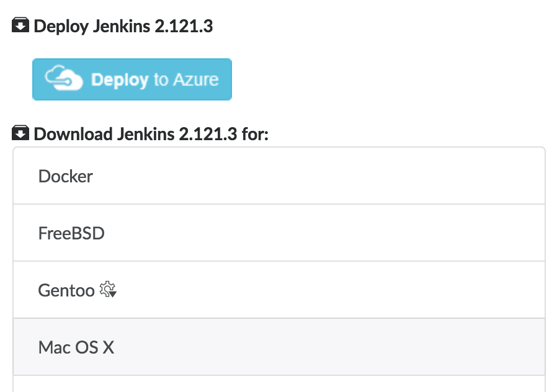The height and width of the screenshot is (392, 557).
Task: Click the cloud icon on the Azure button
Action: click(x=64, y=80)
